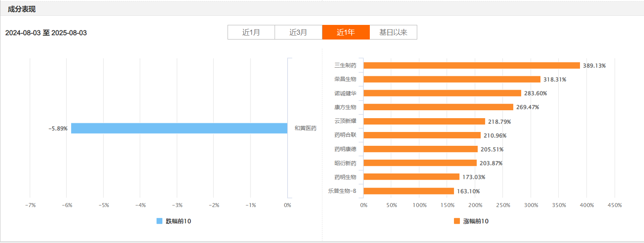Image resolution: width=644 pixels, height=243 pixels.
Task: Click the blue 和黄医药 decline bar
Action: click(179, 128)
